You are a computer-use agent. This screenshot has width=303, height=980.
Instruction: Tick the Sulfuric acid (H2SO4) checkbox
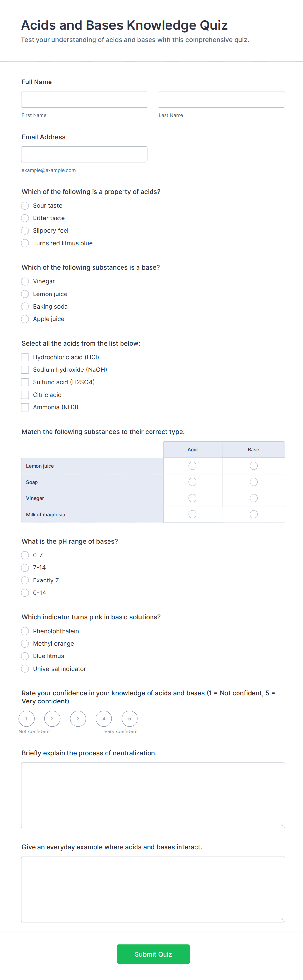(x=25, y=382)
